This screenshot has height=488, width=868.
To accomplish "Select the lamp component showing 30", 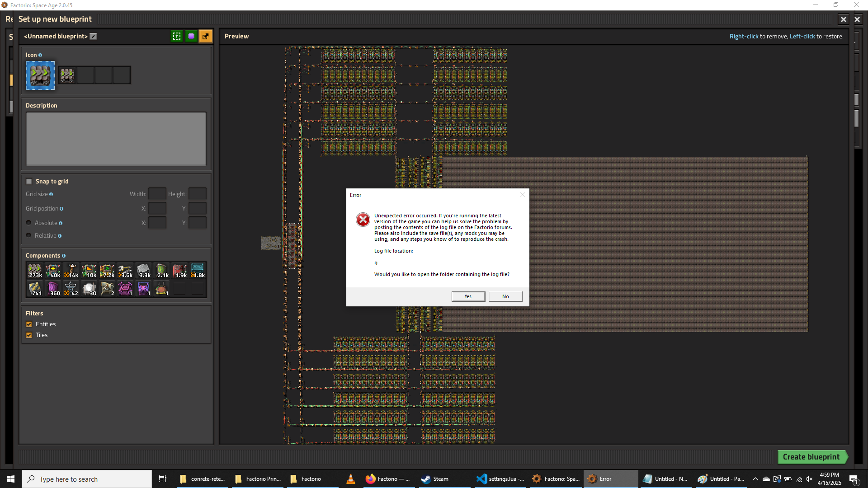I will [x=89, y=289].
